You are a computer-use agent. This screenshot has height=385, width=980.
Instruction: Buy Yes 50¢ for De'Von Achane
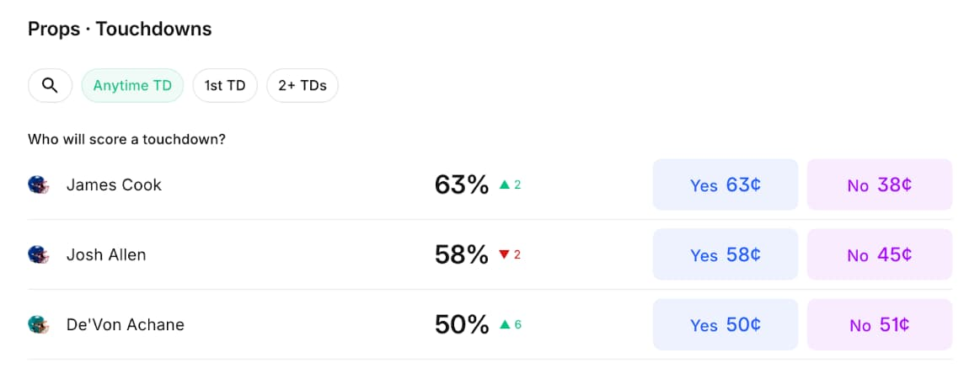click(725, 324)
